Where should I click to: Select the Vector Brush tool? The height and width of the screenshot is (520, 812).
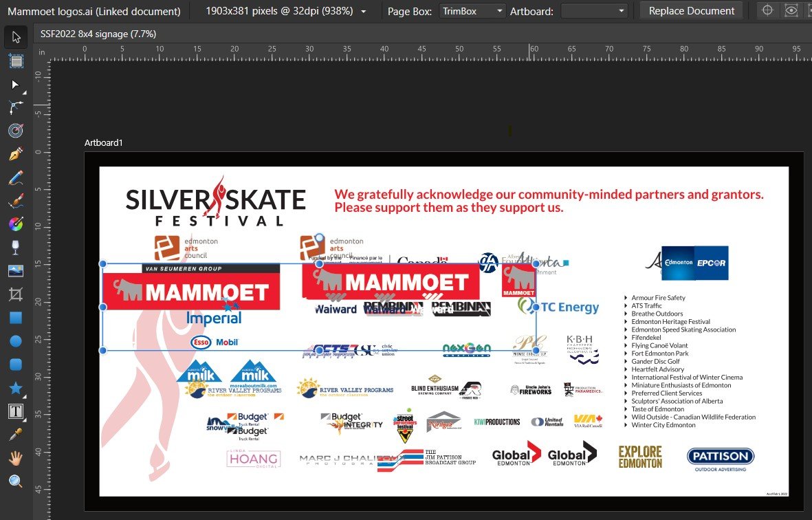(16, 201)
